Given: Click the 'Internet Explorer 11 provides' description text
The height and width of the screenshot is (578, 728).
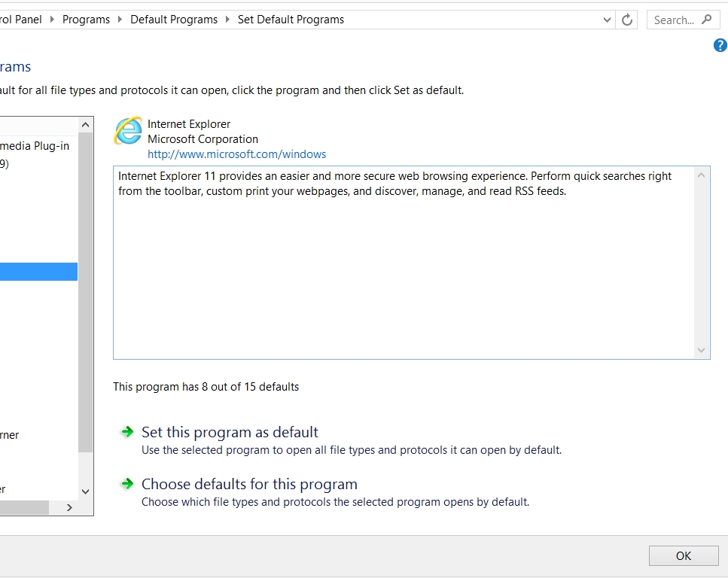Looking at the screenshot, I should point(394,184).
